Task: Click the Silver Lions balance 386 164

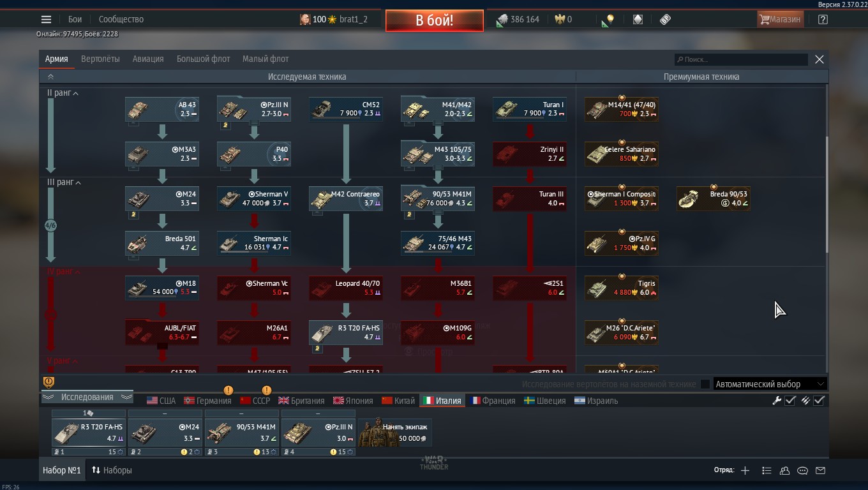Action: (x=518, y=19)
